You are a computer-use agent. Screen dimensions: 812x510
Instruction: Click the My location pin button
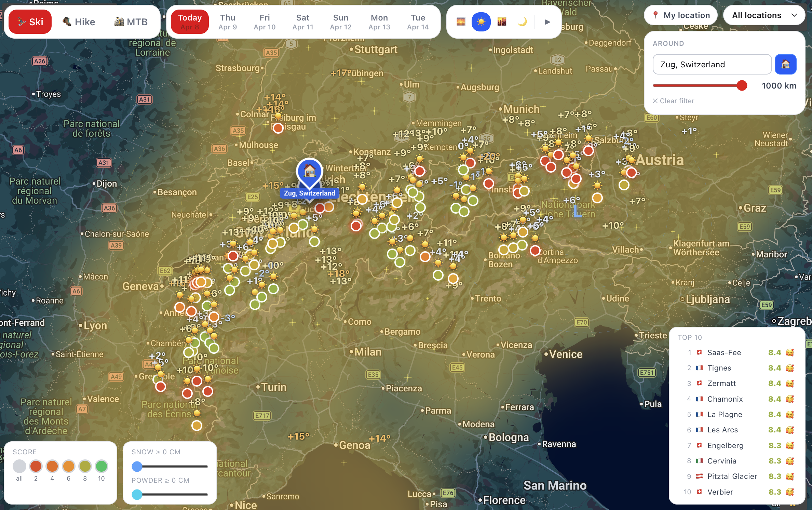click(681, 15)
